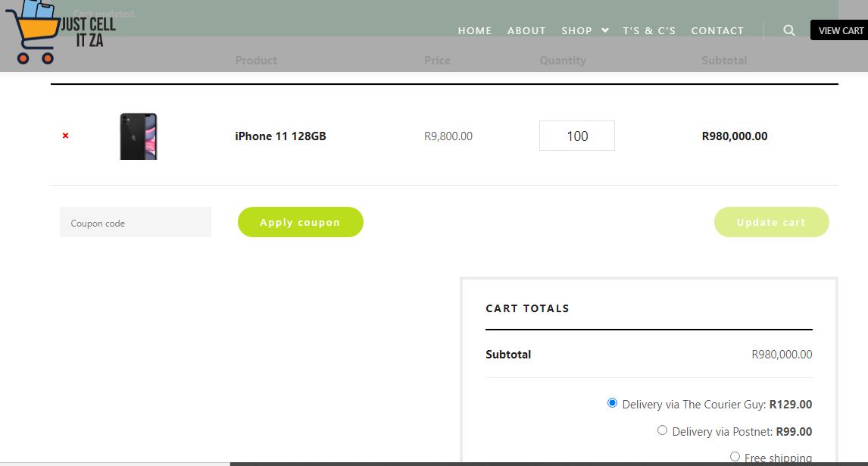Open the iPhone 11 128GB product link
This screenshot has height=466, width=868.
click(280, 136)
